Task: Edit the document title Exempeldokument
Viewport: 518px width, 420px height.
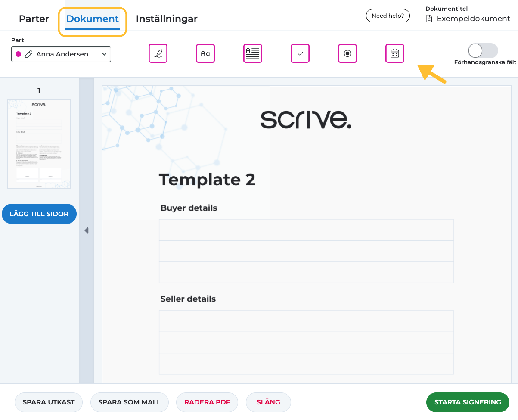Action: tap(474, 19)
